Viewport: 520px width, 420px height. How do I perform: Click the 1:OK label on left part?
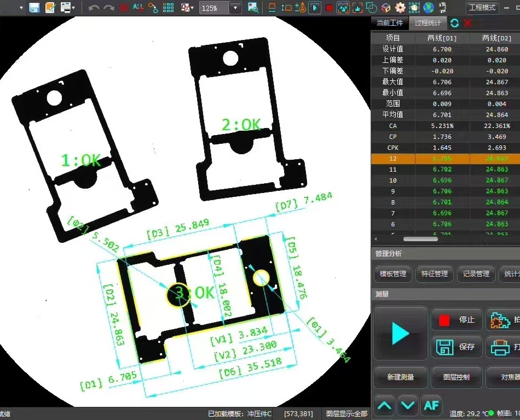81,160
